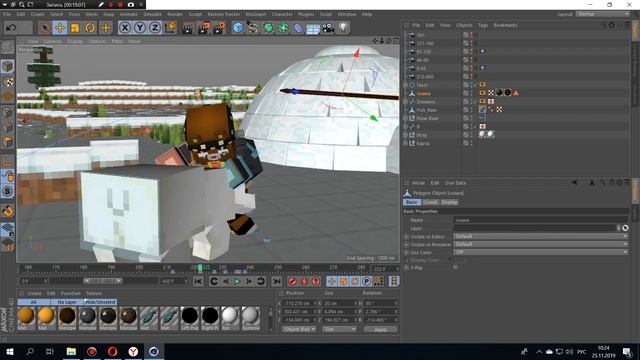The height and width of the screenshot is (360, 640).
Task: Expand the Polar Bear object hierarchy
Action: point(405,118)
